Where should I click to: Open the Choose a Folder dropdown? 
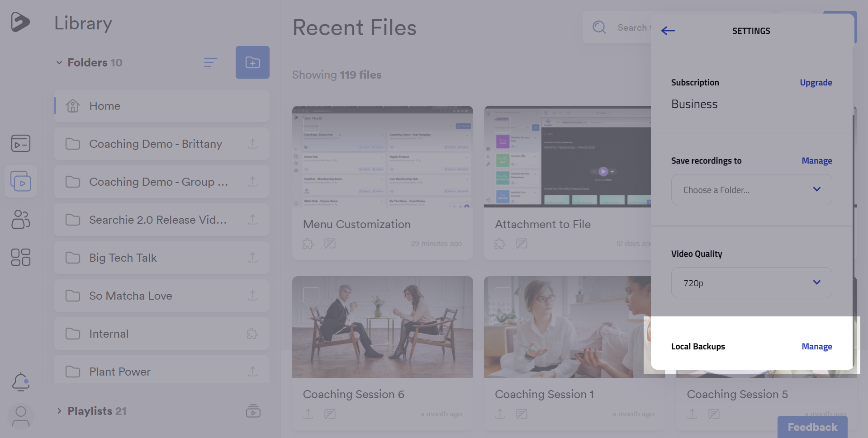pyautogui.click(x=751, y=190)
